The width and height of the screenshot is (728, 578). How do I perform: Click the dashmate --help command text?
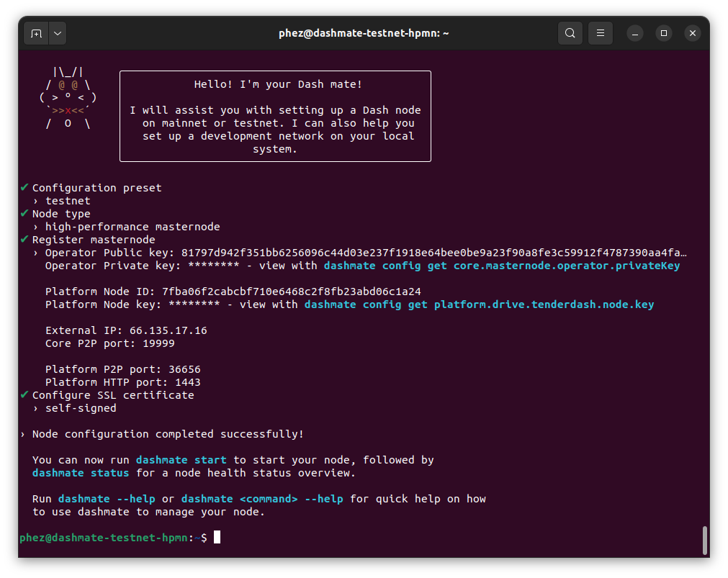tap(109, 498)
